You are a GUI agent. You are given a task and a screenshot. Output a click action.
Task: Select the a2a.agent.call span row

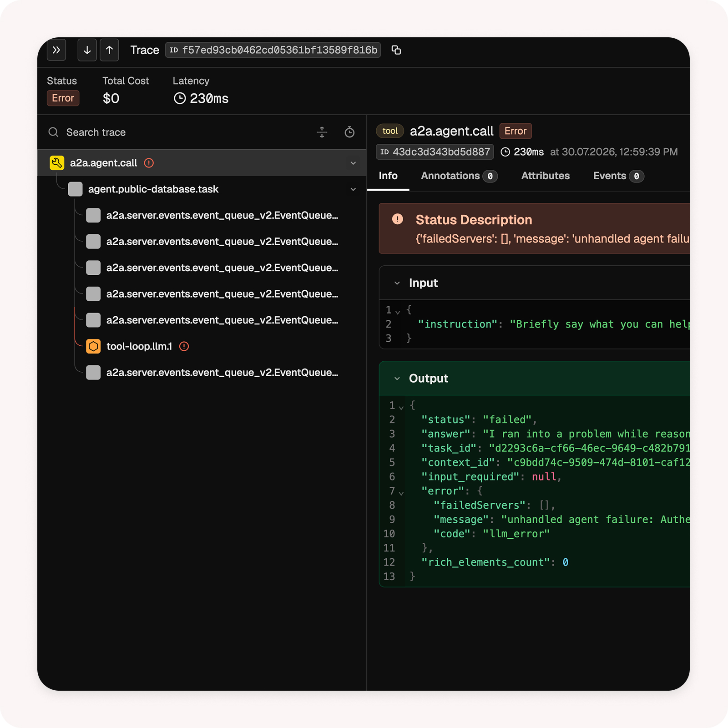point(202,163)
